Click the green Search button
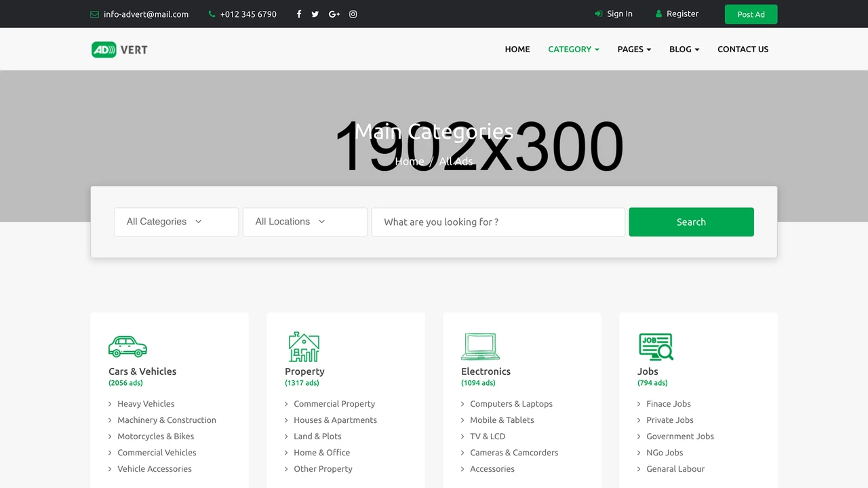 pos(691,222)
